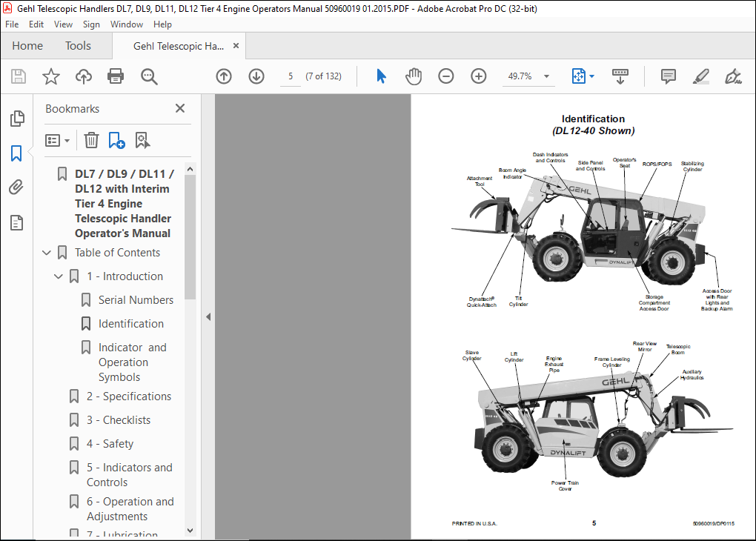Viewport: 756px width, 541px height.
Task: Collapse the navigation pane with arrow
Action: pyautogui.click(x=208, y=316)
